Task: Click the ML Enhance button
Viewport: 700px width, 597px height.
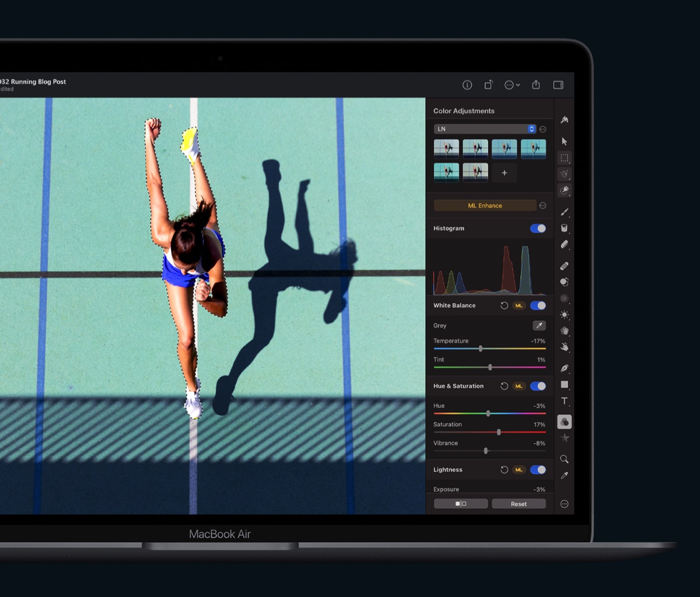Action: point(485,205)
